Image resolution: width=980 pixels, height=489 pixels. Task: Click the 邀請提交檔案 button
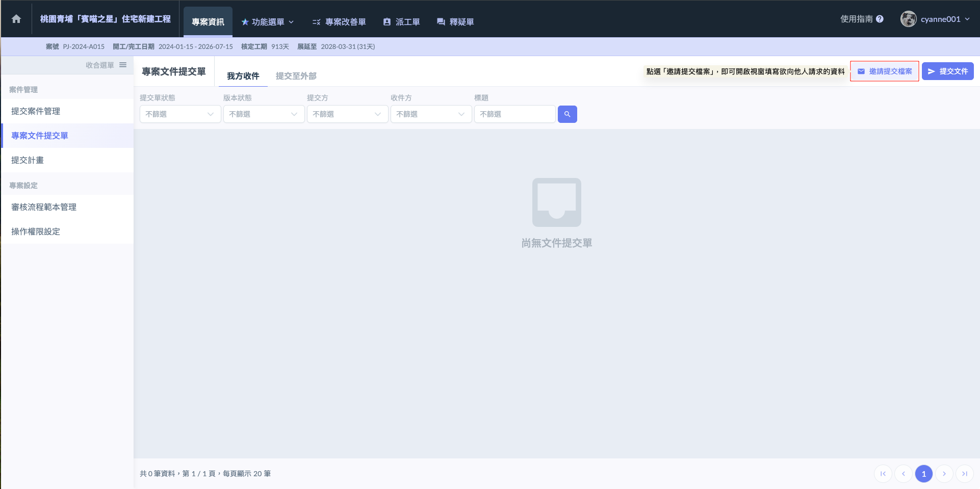point(885,71)
